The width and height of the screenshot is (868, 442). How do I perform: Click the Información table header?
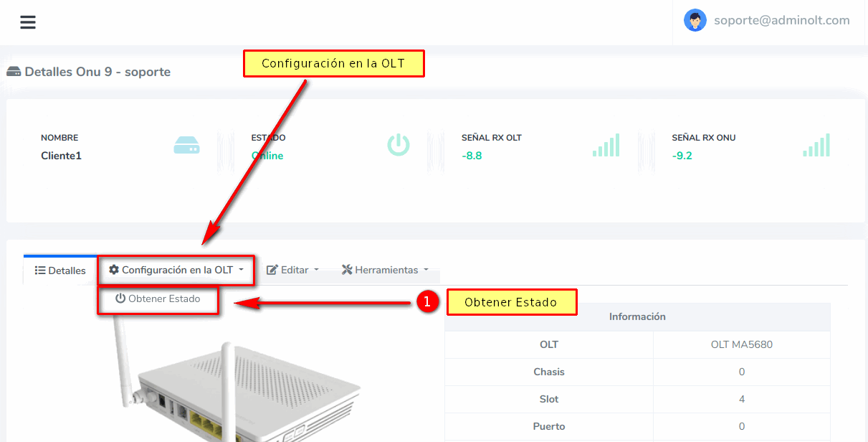pyautogui.click(x=637, y=316)
